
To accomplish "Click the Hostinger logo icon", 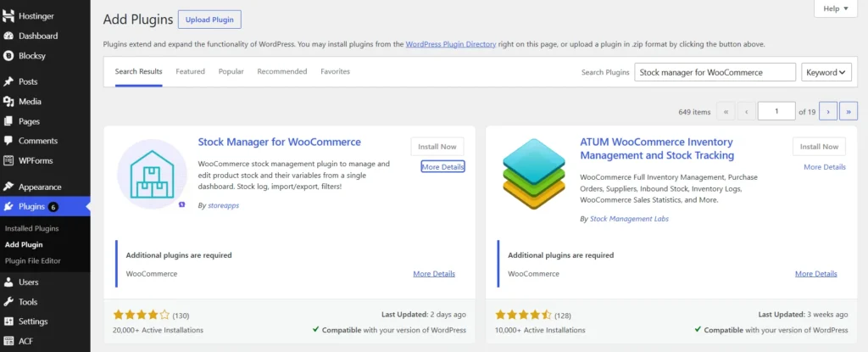I will tap(8, 16).
